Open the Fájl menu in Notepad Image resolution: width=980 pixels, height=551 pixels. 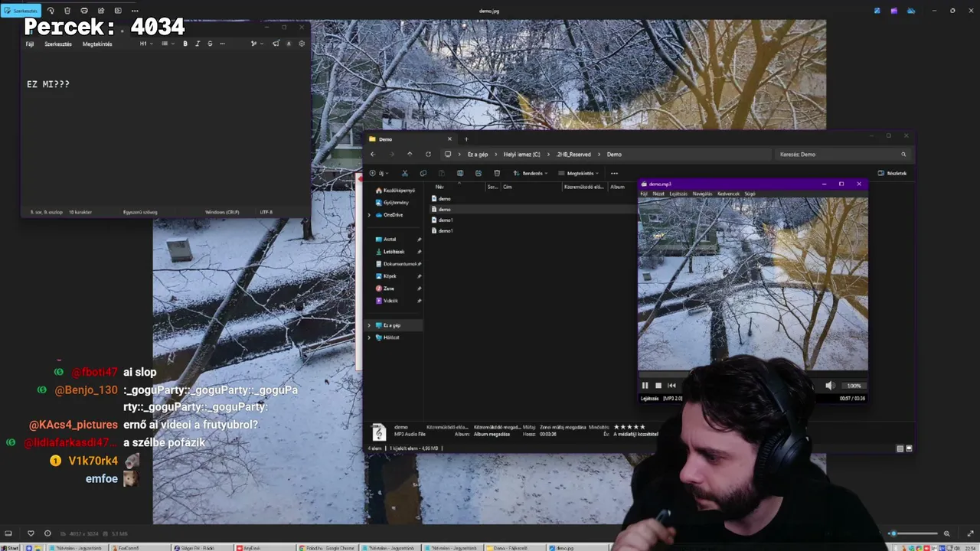pos(30,44)
